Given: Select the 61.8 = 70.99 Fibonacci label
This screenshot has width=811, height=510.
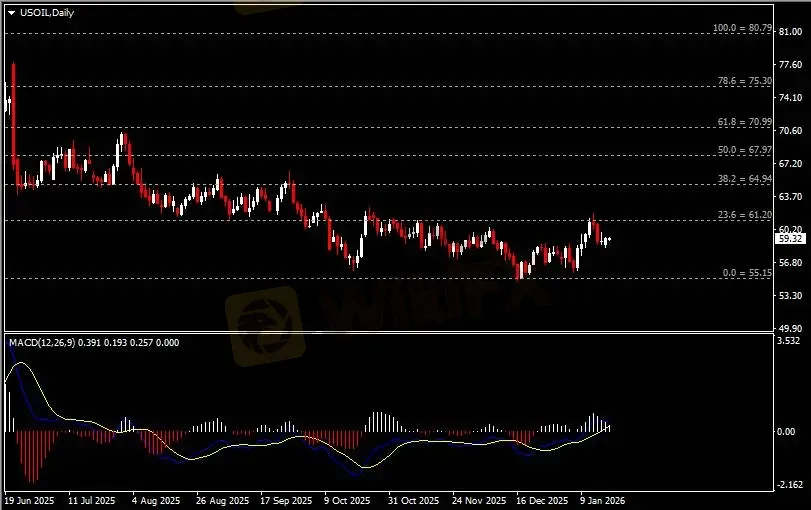Looking at the screenshot, I should click(x=745, y=122).
